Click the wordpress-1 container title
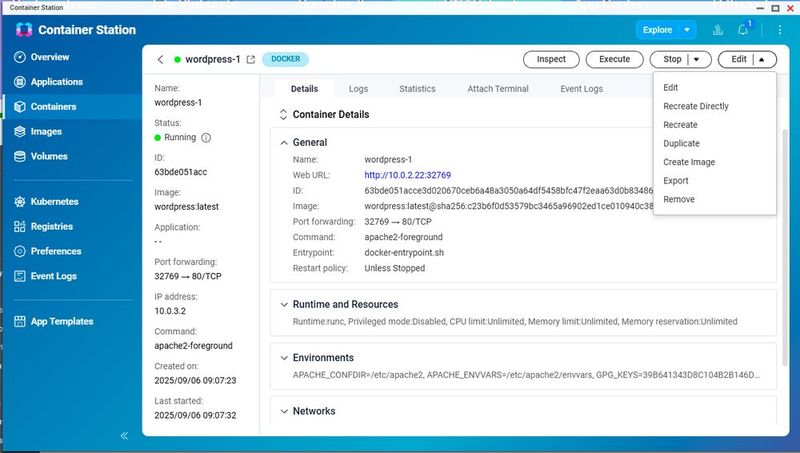The height and width of the screenshot is (453, 800). pyautogui.click(x=212, y=60)
